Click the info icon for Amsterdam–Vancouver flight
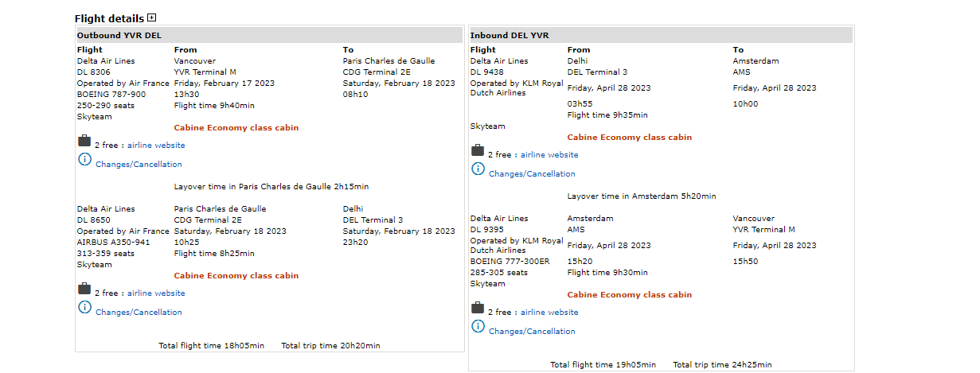 [478, 327]
